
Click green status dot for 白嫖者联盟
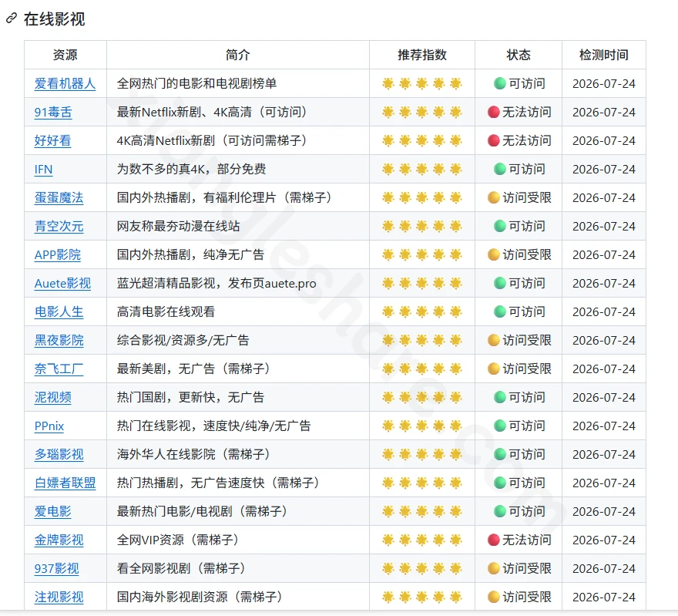click(500, 483)
